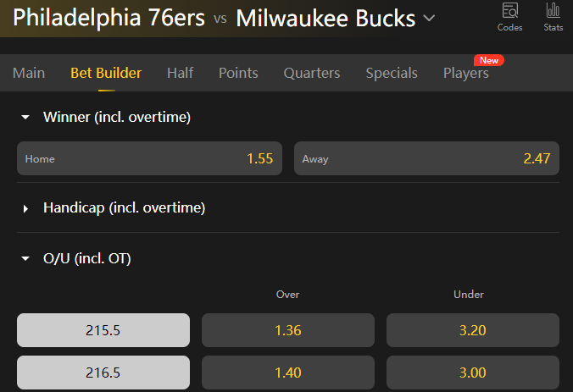Collapse the Winner (incl. overtime) section
Image resolution: width=573 pixels, height=392 pixels.
25,118
